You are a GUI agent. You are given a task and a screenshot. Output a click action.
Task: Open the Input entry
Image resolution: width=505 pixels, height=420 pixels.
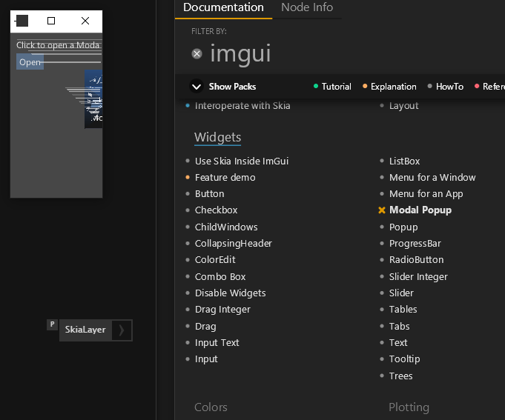coord(206,359)
